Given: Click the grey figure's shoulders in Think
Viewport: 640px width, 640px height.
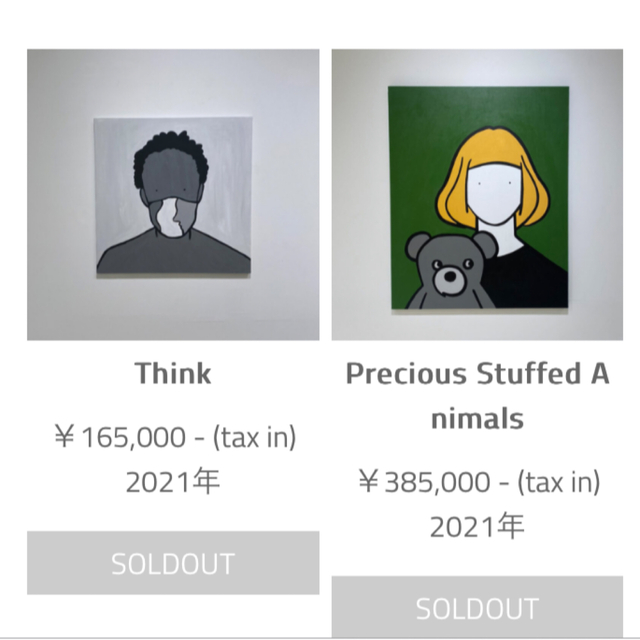Looking at the screenshot, I should pyautogui.click(x=173, y=253).
